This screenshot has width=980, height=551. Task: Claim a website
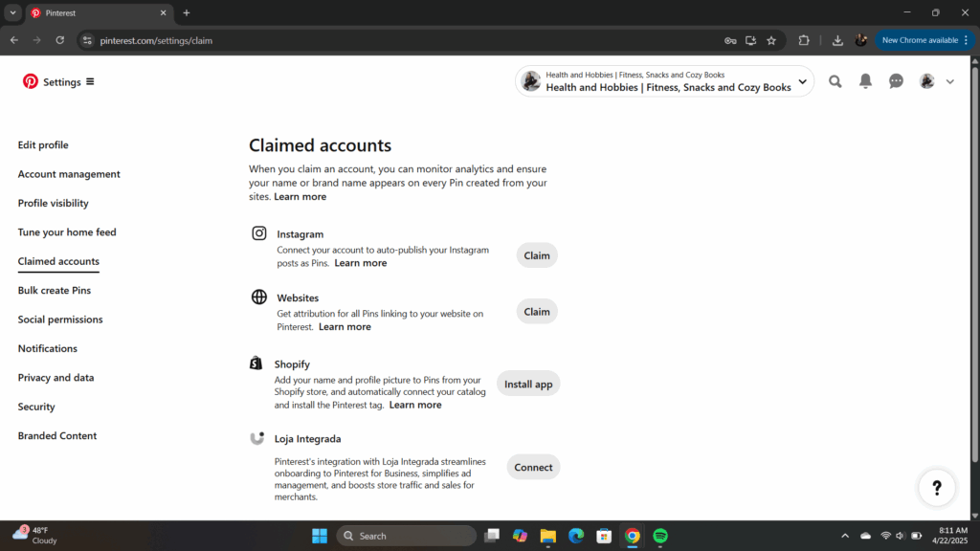click(537, 312)
